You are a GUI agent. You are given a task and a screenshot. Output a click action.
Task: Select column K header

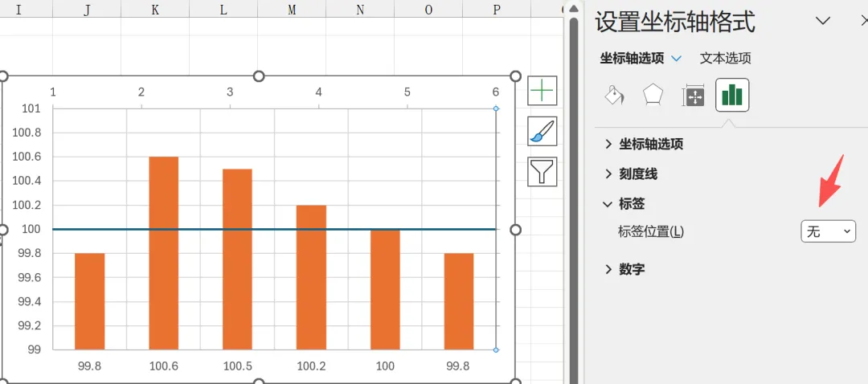pyautogui.click(x=155, y=10)
